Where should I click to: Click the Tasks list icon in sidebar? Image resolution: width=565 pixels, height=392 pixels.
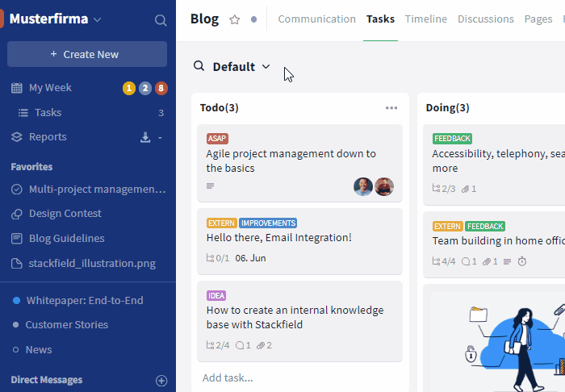coord(23,113)
